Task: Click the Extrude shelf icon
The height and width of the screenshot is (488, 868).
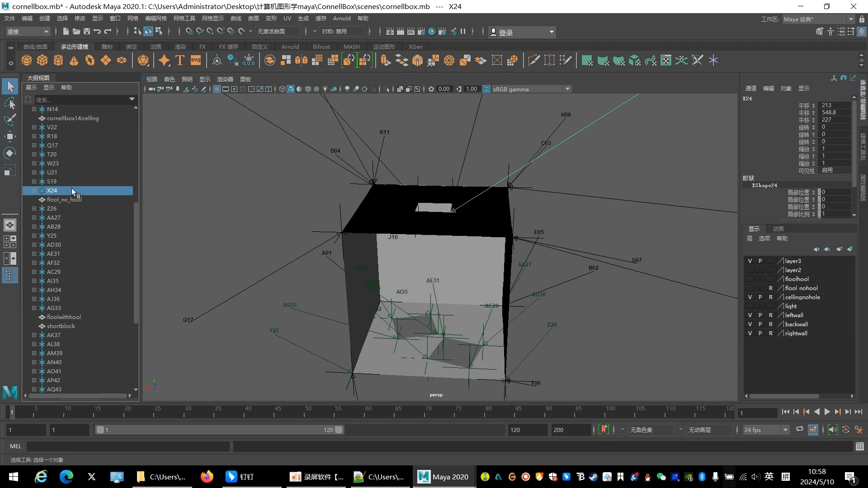Action: tap(386, 60)
